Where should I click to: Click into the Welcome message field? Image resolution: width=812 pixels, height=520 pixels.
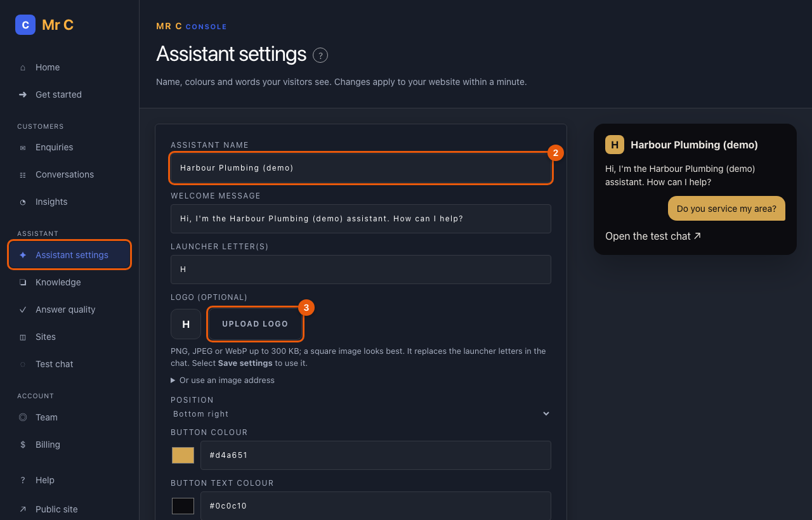point(361,219)
